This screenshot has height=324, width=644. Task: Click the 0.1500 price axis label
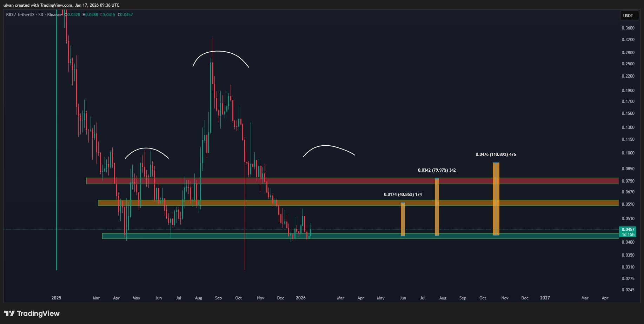628,113
